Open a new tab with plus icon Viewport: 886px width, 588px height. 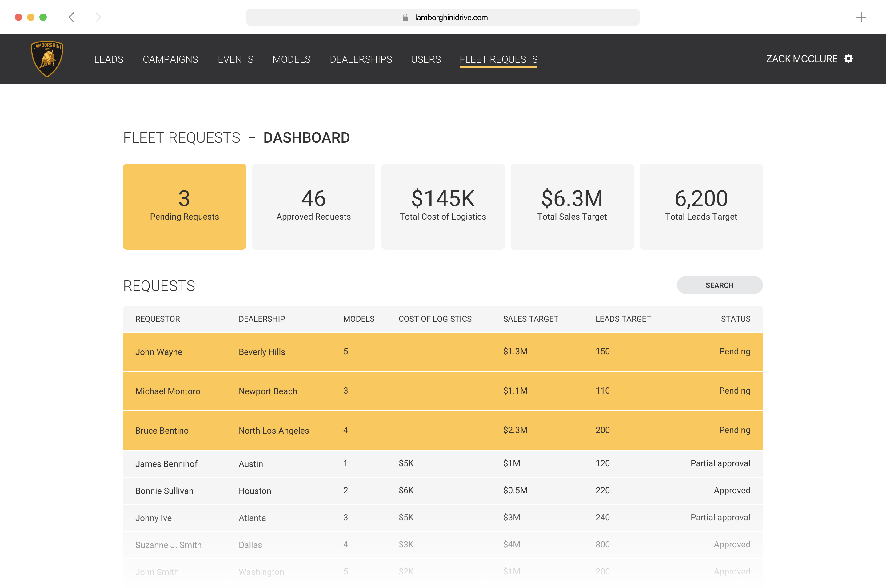click(861, 17)
